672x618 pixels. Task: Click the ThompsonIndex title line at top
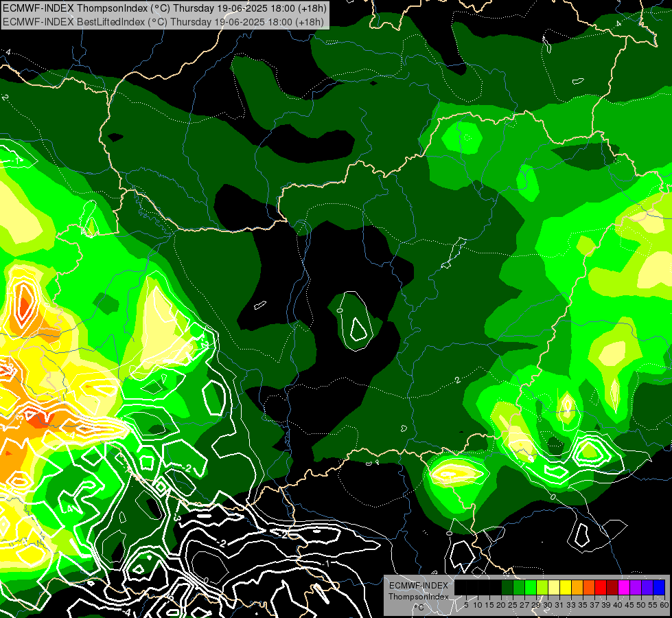pyautogui.click(x=165, y=8)
